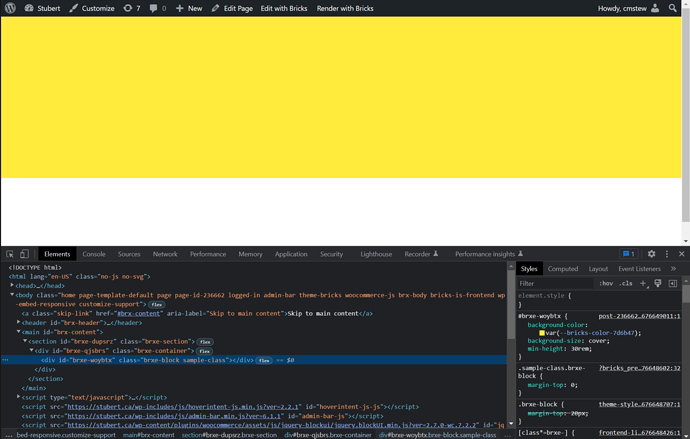Focus the styles Filter input field
690x439 pixels.
click(x=555, y=284)
